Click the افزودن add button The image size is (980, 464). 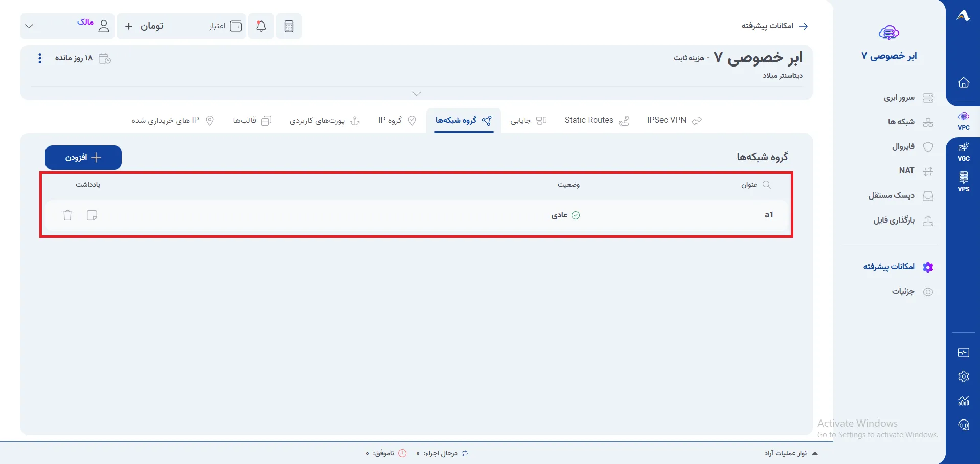point(83,158)
